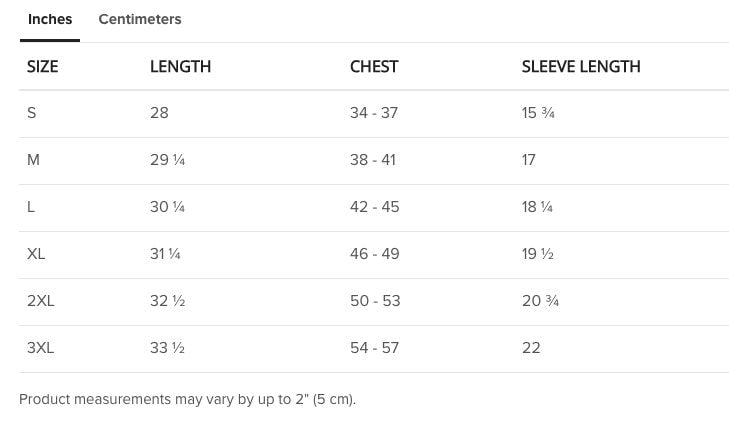The height and width of the screenshot is (444, 729).
Task: Click the 32 ½ length value
Action: [x=167, y=301]
